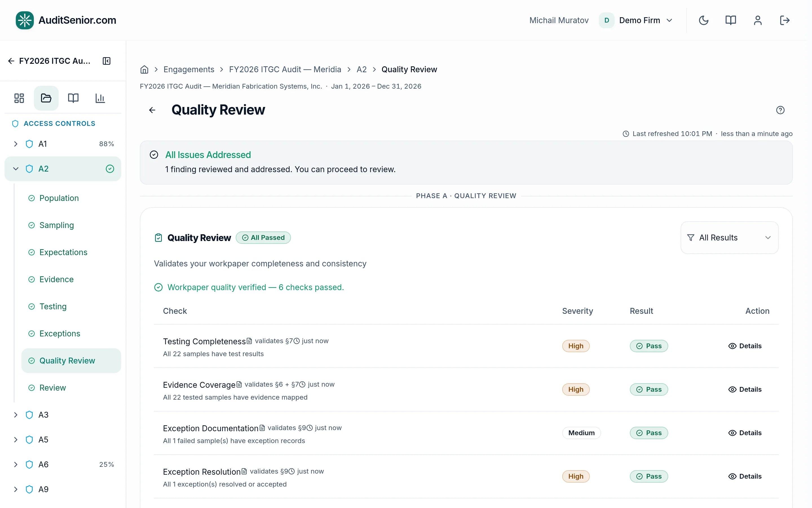Viewport: 812px width, 508px height.
Task: Click the document icon beside Exception Documentation
Action: 262,428
